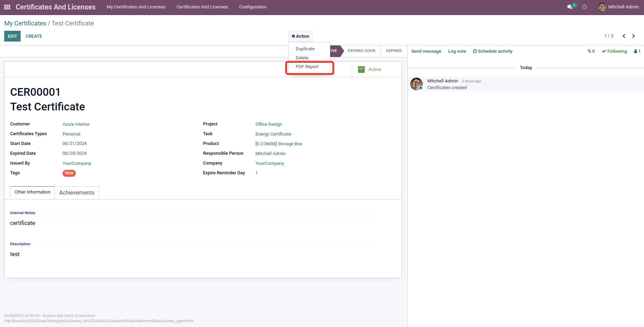Open Certificates And Licenses top menu
The width and height of the screenshot is (644, 327).
coord(202,7)
